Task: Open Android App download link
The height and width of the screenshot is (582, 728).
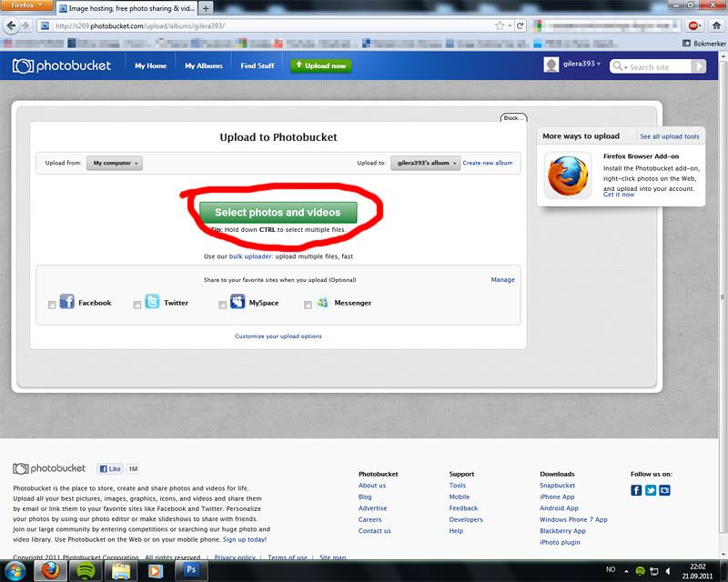Action: [559, 508]
